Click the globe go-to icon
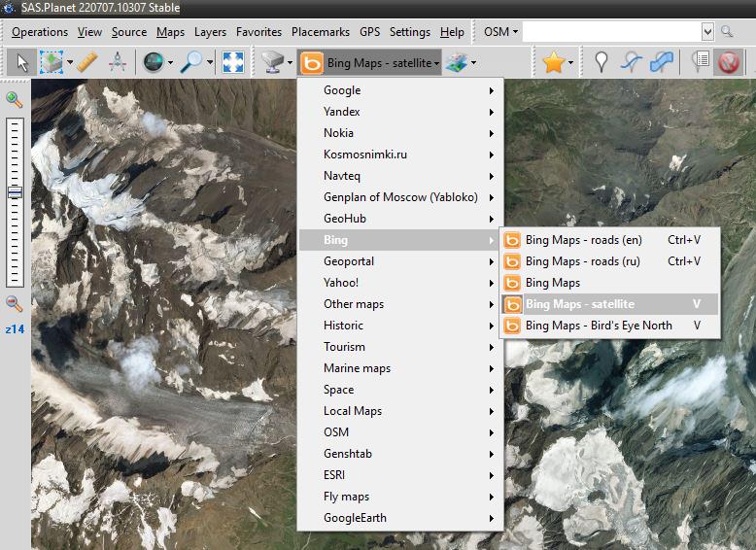The width and height of the screenshot is (756, 550). point(154,62)
